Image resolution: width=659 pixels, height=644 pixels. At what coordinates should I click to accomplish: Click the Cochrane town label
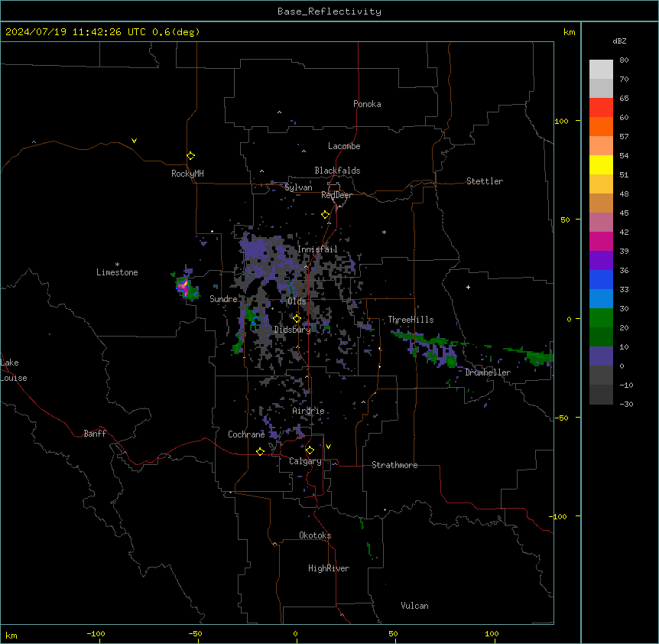click(x=246, y=434)
